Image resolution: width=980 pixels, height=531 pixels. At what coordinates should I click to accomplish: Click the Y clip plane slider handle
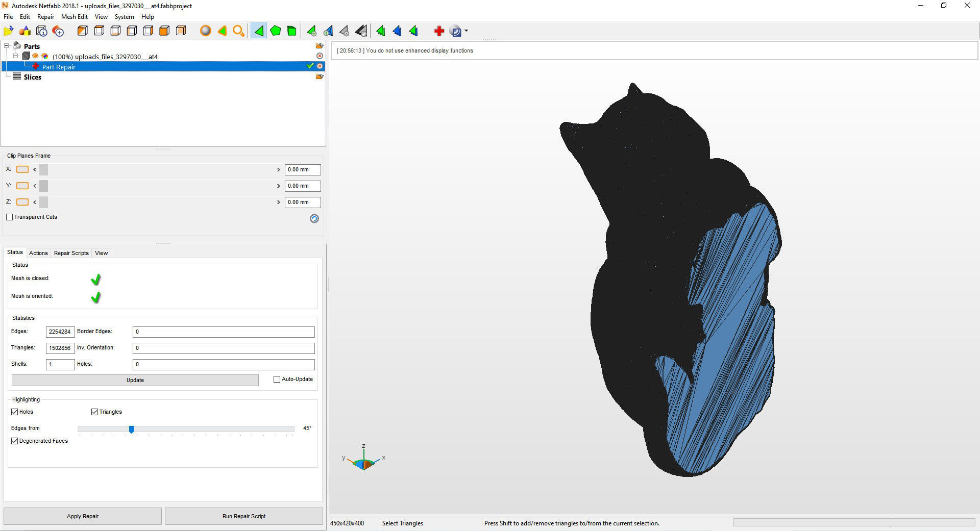point(43,186)
